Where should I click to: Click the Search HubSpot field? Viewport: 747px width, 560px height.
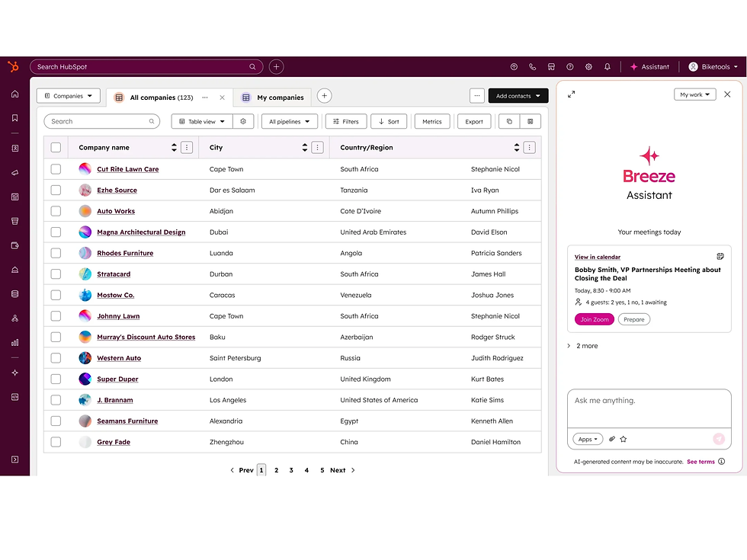(x=146, y=67)
